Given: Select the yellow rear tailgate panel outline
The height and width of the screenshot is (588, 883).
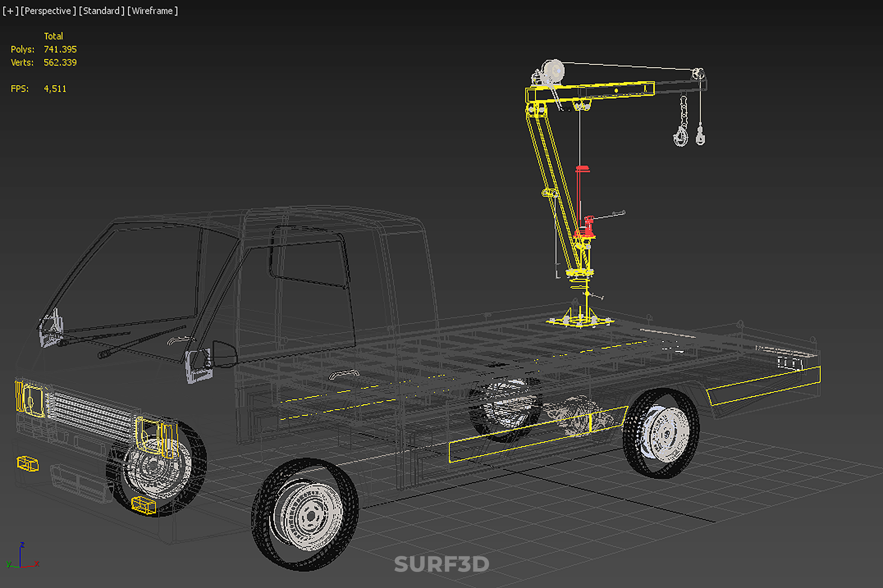Looking at the screenshot, I should [x=763, y=386].
